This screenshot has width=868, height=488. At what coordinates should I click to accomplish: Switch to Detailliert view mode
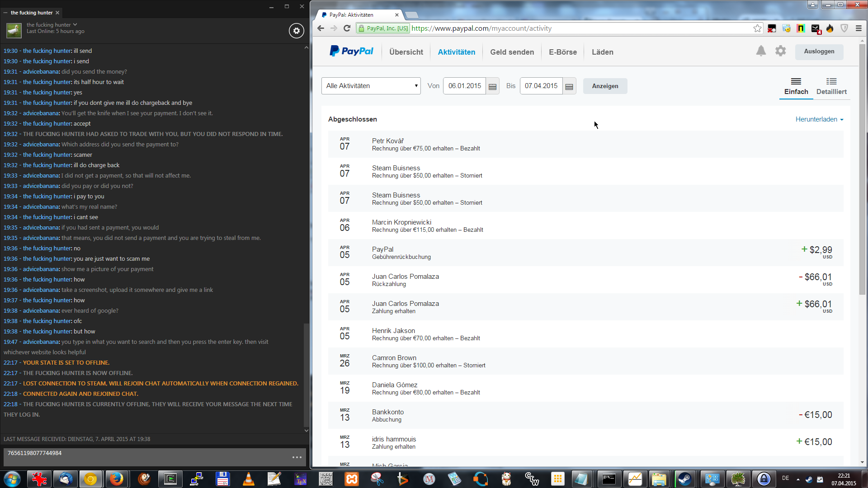831,86
